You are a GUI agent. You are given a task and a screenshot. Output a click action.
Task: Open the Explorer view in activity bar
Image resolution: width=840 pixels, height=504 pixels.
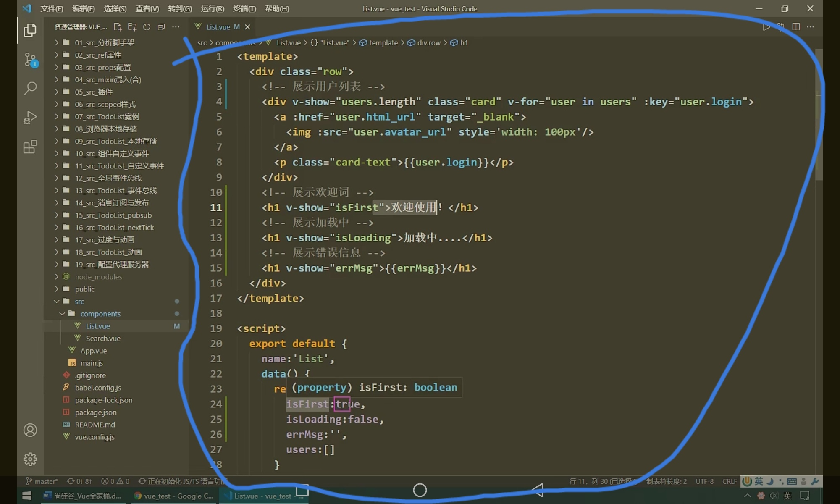(x=30, y=30)
